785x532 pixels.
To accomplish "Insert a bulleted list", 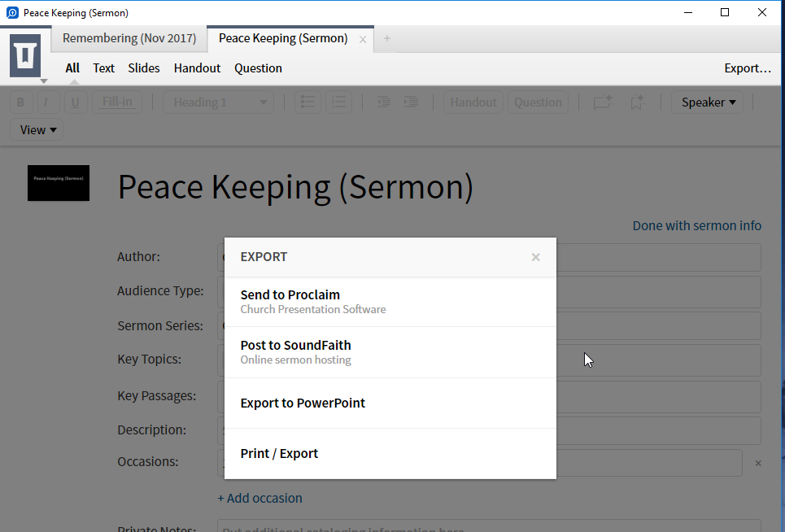I will click(307, 102).
